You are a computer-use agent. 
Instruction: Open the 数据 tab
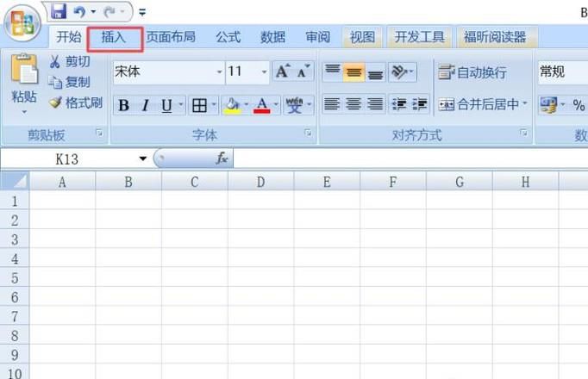(273, 37)
